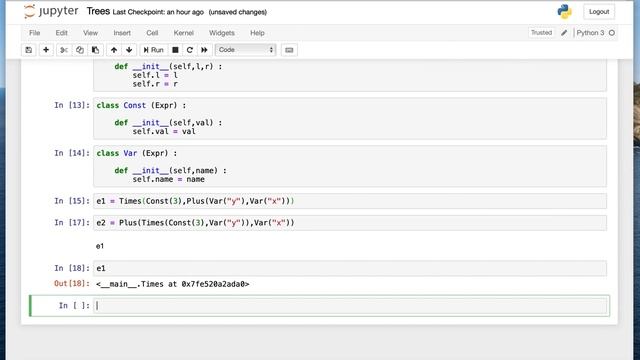640x360 pixels.
Task: Click inside the empty code cell
Action: 350,306
